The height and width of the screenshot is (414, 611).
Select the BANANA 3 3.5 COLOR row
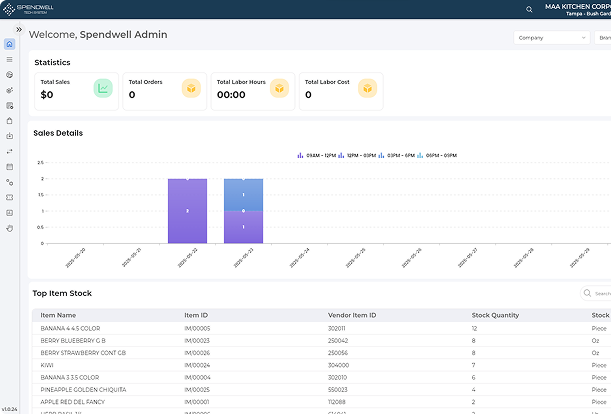tap(321, 377)
